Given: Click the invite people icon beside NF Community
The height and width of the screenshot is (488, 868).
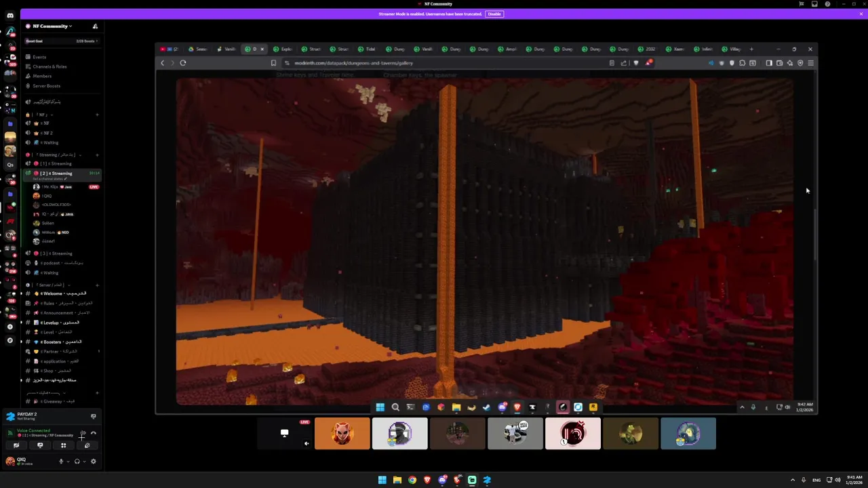Looking at the screenshot, I should coord(95,26).
